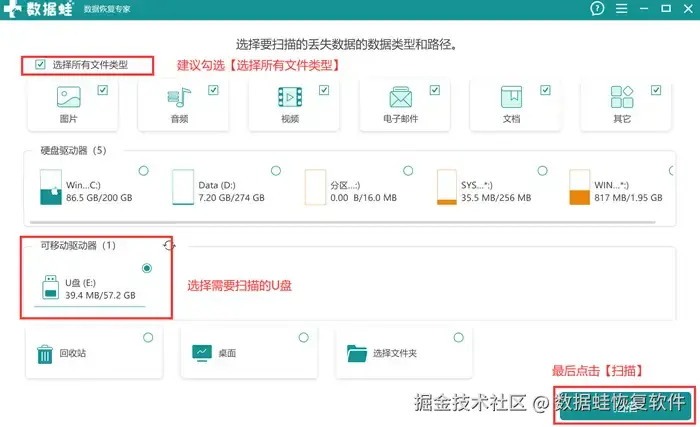
Task: Select the 分区 16.0 MB radio button
Action: click(408, 171)
